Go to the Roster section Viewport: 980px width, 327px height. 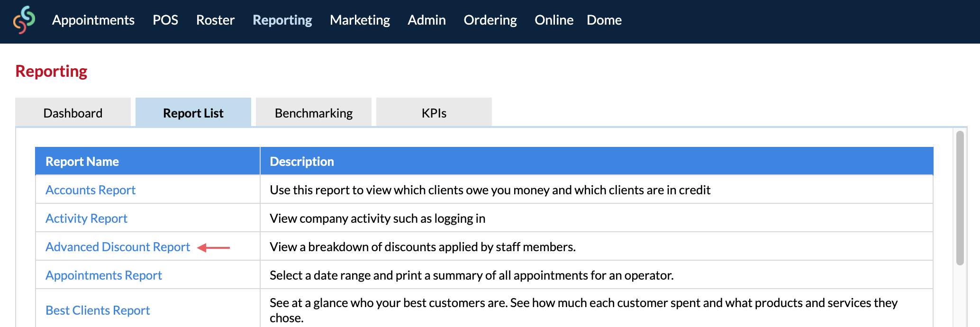pyautogui.click(x=215, y=20)
